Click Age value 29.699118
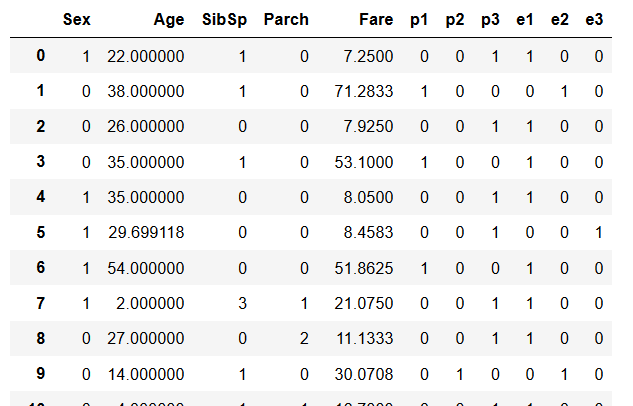The height and width of the screenshot is (406, 633). 146,232
